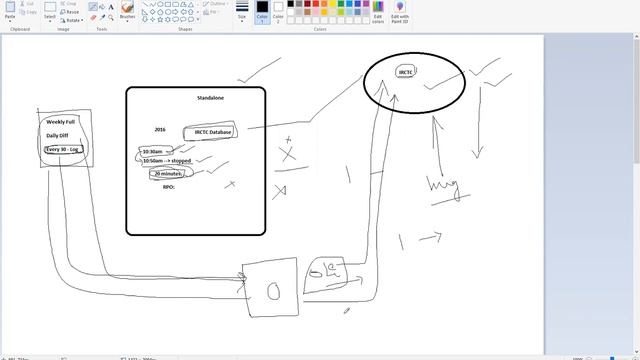Open the Select options dropdown arrow
The width and height of the screenshot is (640, 360).
pos(50,21)
